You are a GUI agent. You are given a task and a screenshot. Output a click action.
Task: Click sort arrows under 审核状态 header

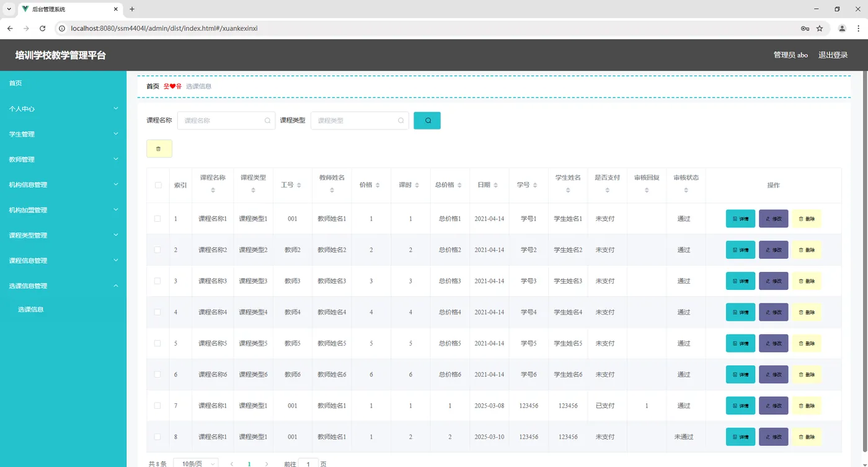[686, 190]
